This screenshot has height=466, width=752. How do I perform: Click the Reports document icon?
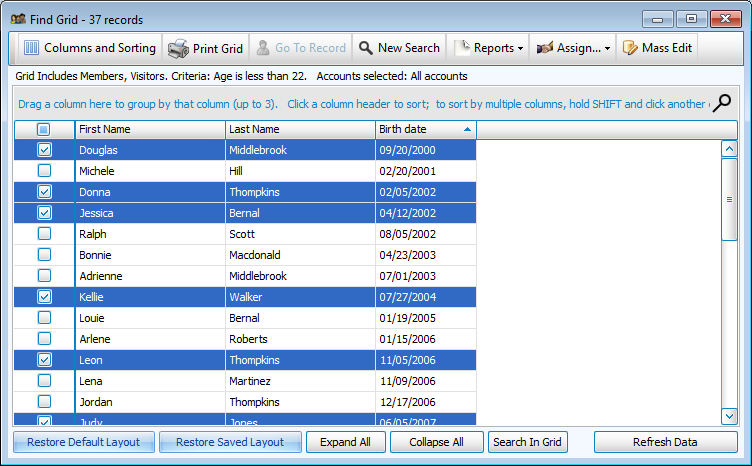point(462,48)
